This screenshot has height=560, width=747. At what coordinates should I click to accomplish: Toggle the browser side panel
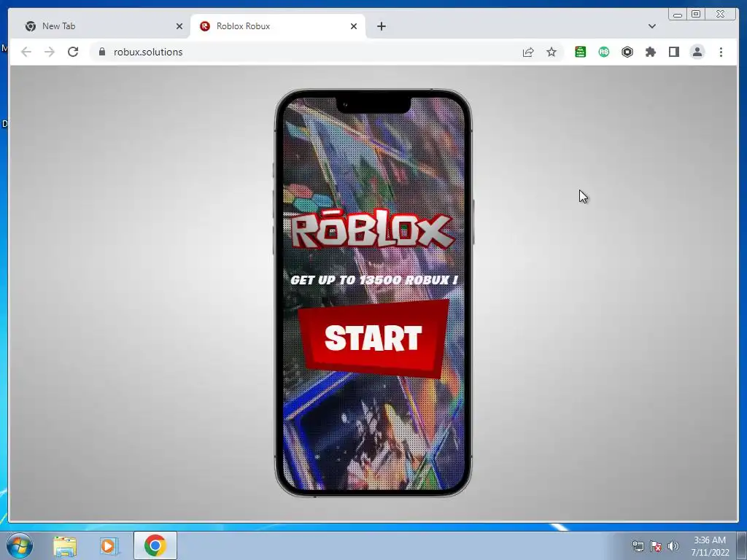coord(673,52)
